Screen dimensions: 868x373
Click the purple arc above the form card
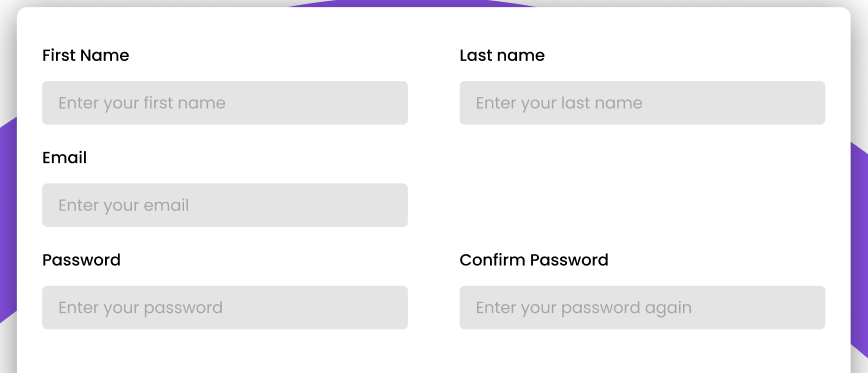point(412,3)
